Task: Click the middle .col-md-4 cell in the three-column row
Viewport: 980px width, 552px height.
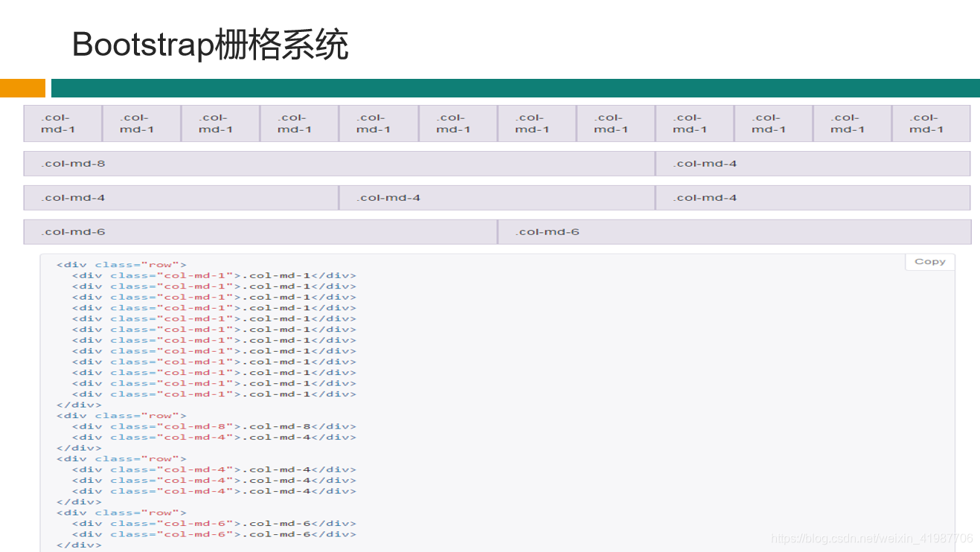Action: point(497,198)
